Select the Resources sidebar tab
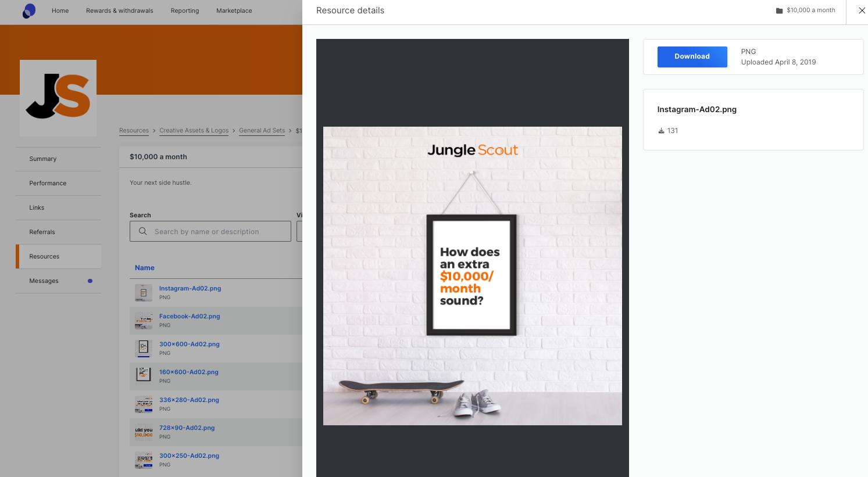Viewport: 868px width, 477px height. [x=58, y=256]
